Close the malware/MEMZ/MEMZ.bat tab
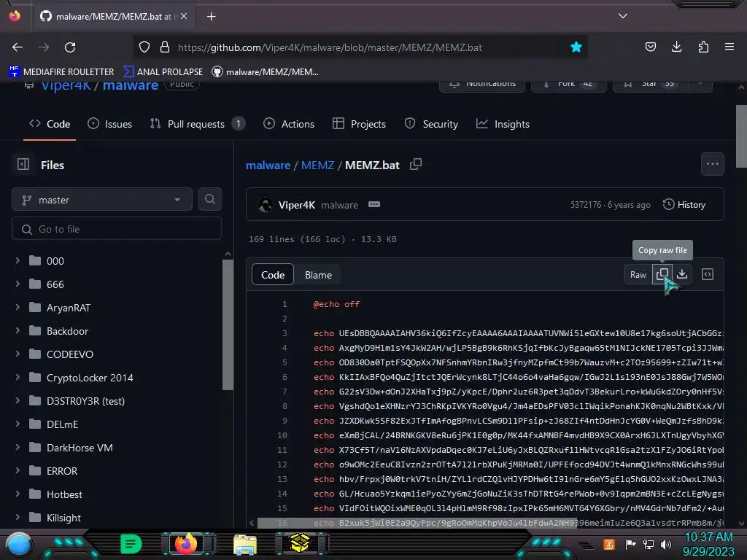 [184, 16]
